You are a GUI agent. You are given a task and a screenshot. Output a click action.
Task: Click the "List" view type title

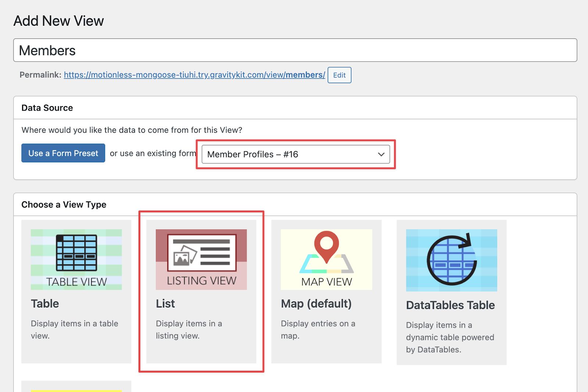pos(165,303)
